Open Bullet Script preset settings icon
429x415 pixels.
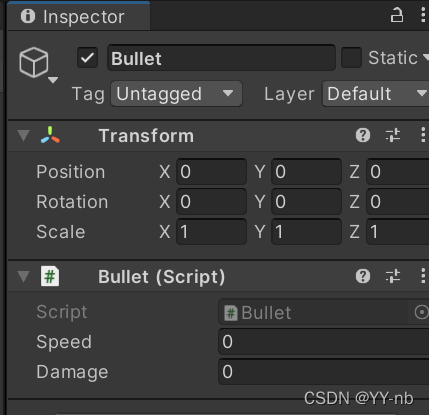(393, 276)
